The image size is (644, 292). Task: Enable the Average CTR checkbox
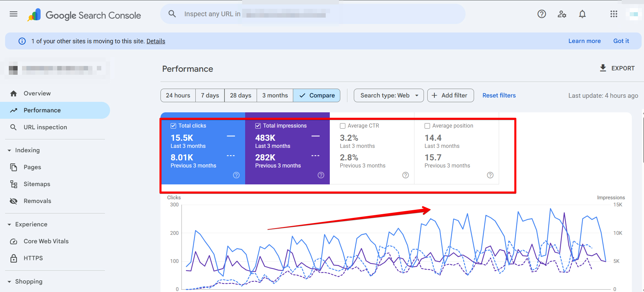[x=343, y=126]
